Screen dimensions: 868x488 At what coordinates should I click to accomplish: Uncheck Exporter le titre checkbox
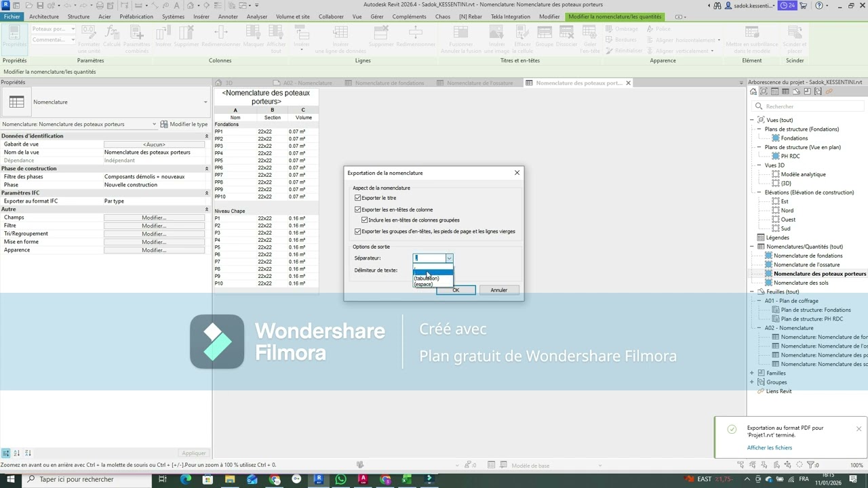pyautogui.click(x=358, y=198)
